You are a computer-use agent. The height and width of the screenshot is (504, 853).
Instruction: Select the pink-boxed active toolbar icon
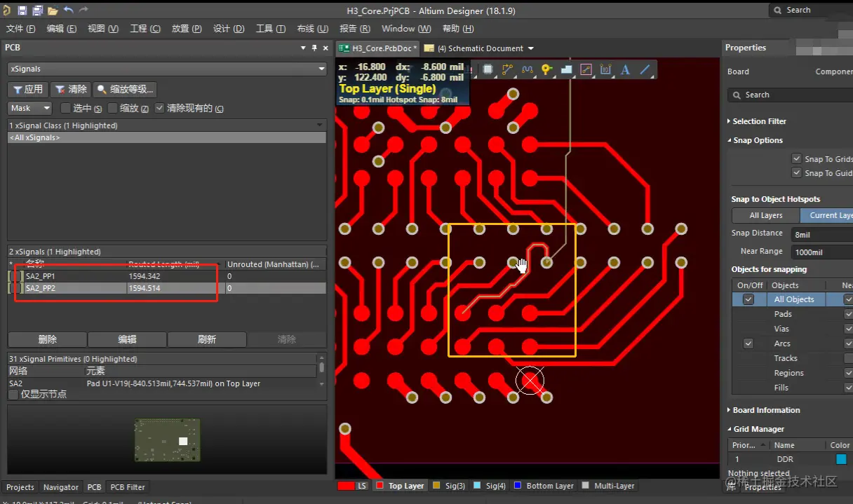tap(586, 69)
